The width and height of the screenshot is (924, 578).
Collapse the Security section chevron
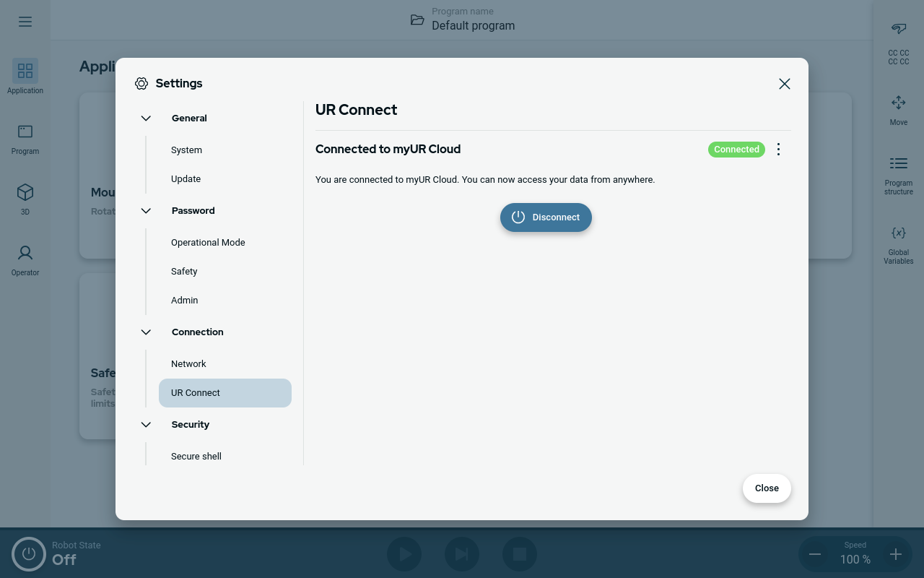coord(146,425)
